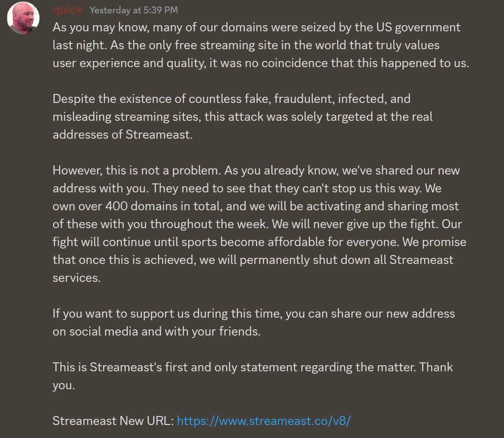The width and height of the screenshot is (504, 438).
Task: Open the profile of username "quick"
Action: pos(68,9)
